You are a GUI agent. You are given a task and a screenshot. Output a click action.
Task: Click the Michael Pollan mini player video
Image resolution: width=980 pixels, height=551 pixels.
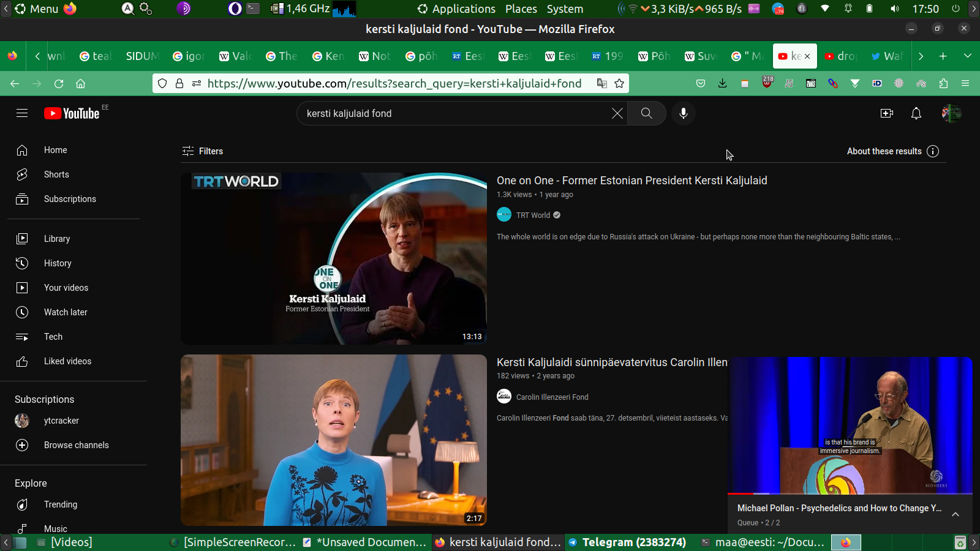click(850, 425)
